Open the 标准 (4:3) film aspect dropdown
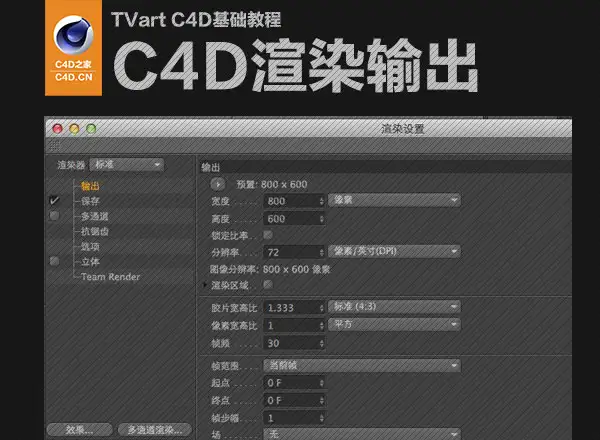600x440 pixels. [x=395, y=307]
